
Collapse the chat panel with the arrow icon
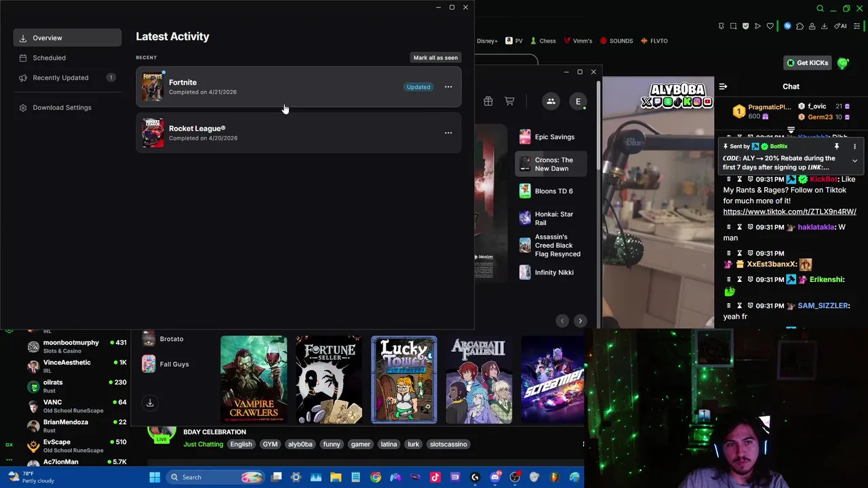723,87
